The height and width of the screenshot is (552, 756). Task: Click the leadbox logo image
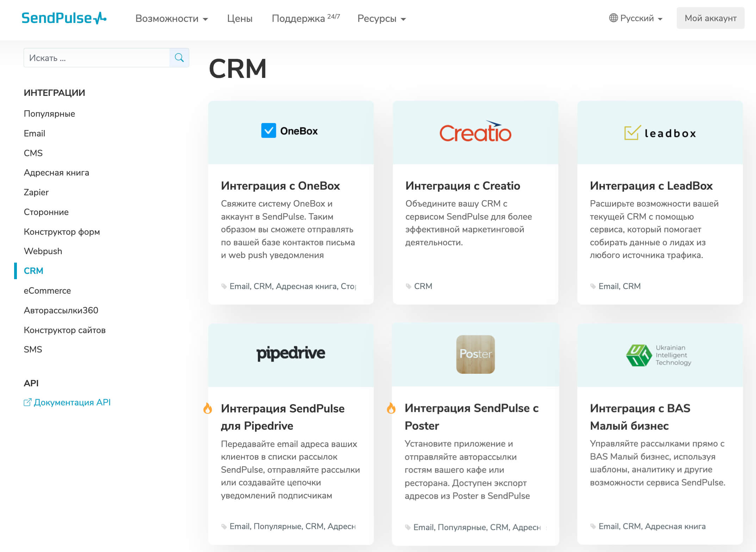[x=660, y=133]
